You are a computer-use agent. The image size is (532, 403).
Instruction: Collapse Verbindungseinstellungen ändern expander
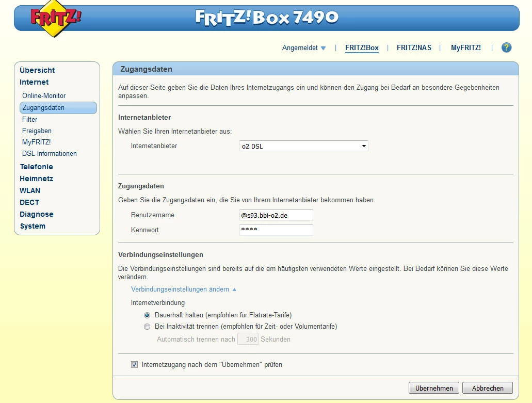184,289
